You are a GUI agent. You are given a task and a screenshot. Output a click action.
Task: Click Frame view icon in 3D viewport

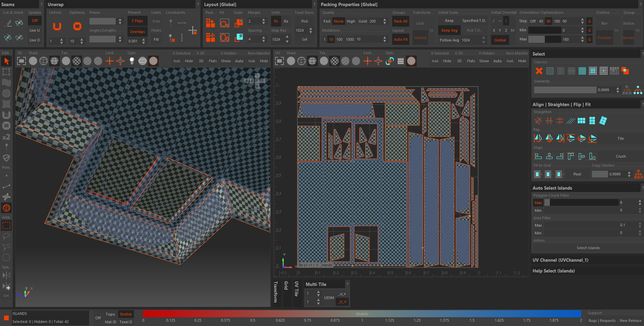(22, 61)
